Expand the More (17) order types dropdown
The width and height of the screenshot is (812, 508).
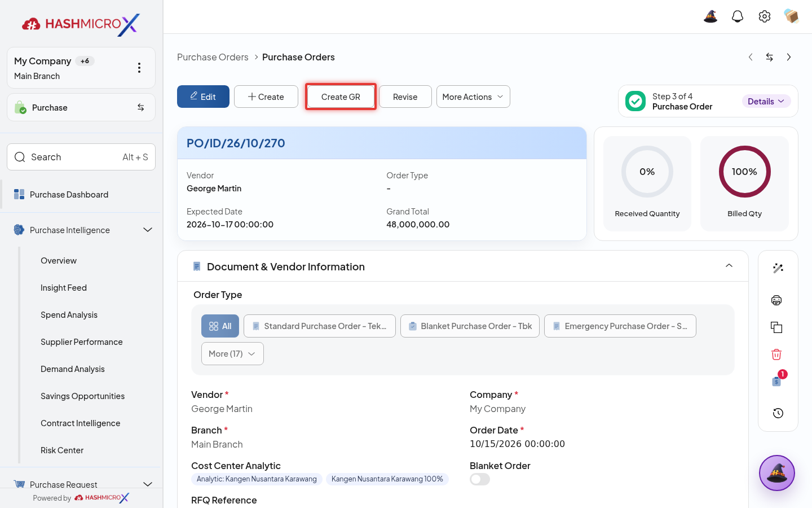point(232,354)
